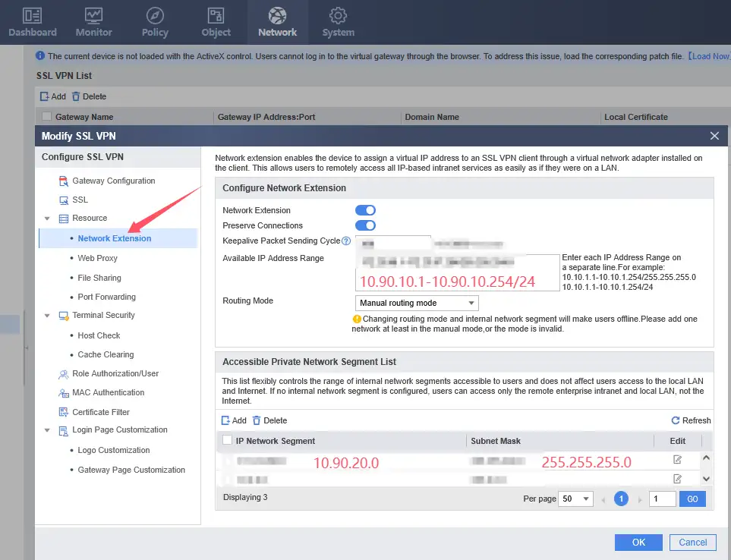Screen dimensions: 731x560
Task: Open the Monitor section icon
Action: (93, 16)
